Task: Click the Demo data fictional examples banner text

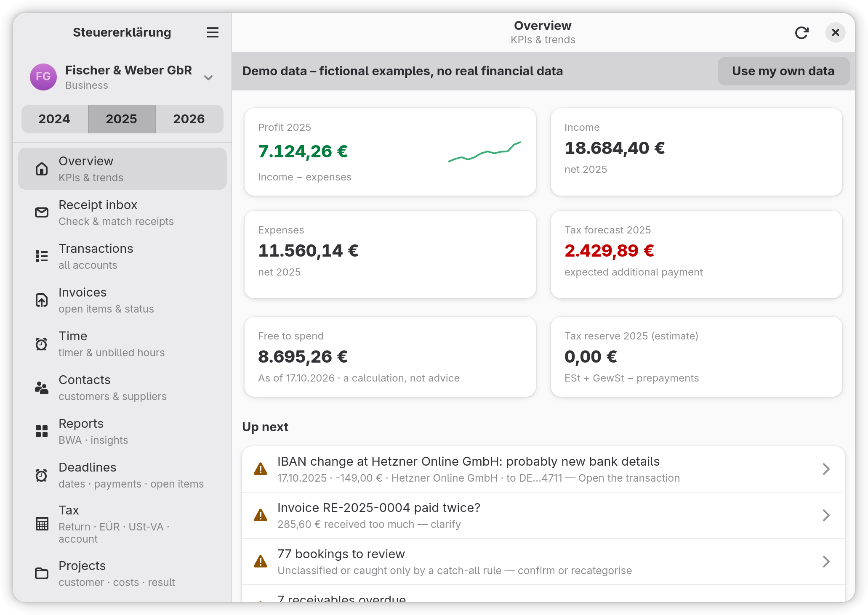Action: (402, 71)
